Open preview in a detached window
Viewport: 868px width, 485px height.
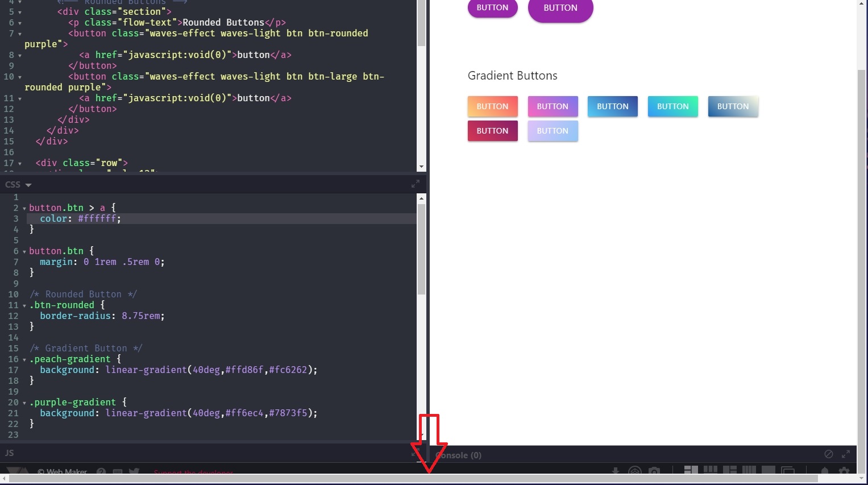(787, 470)
